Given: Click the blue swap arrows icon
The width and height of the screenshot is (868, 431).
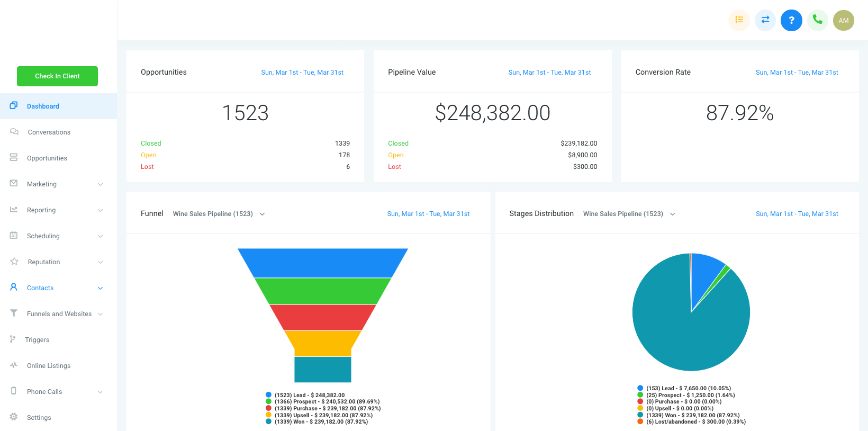Looking at the screenshot, I should [x=765, y=20].
